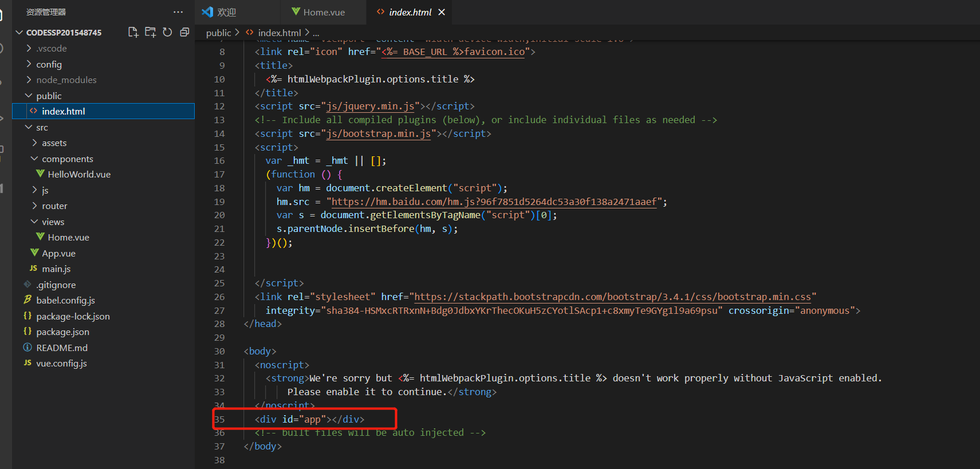Click the BASE_URL favicon.ico href link
Viewport: 980px width, 469px height.
click(x=454, y=52)
